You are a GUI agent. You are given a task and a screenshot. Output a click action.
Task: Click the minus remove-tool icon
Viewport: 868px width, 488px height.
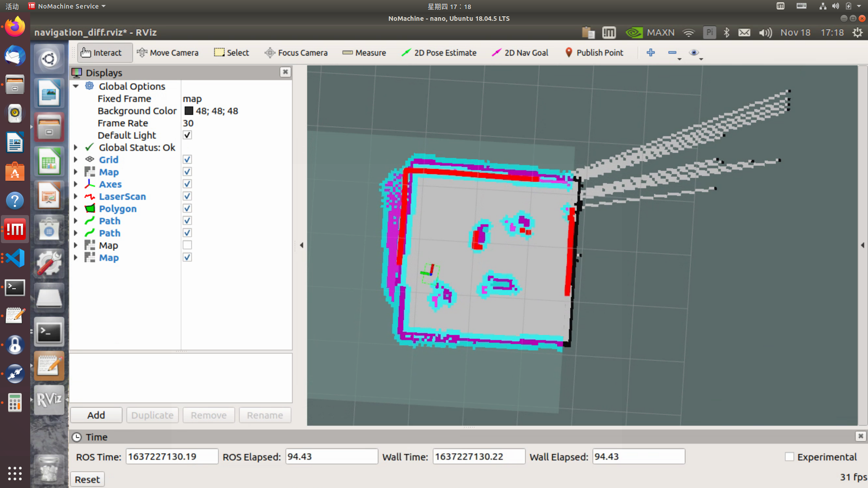pyautogui.click(x=672, y=53)
